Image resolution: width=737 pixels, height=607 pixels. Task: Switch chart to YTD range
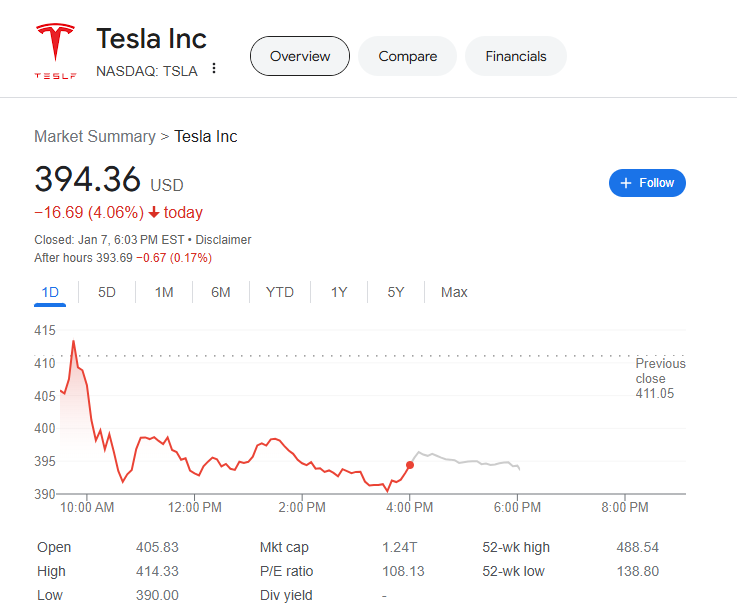[280, 292]
